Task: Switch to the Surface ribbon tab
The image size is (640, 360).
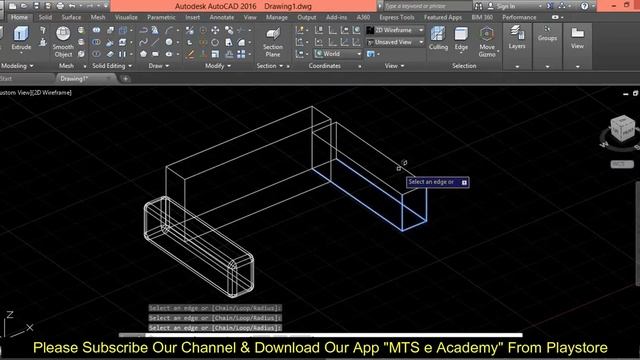Action: (71, 17)
